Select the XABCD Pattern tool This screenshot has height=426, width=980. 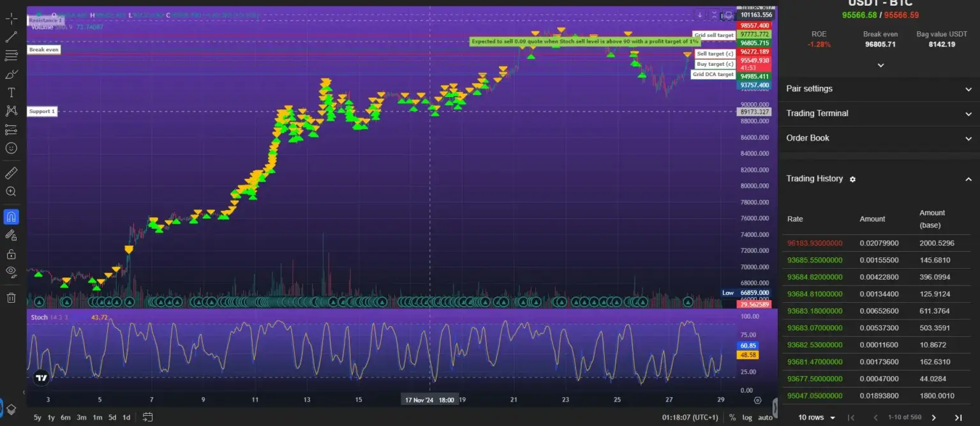coord(11,111)
